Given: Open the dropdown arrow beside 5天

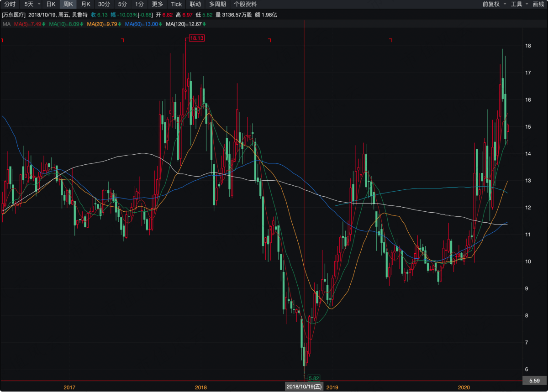Looking at the screenshot, I should (x=39, y=4).
